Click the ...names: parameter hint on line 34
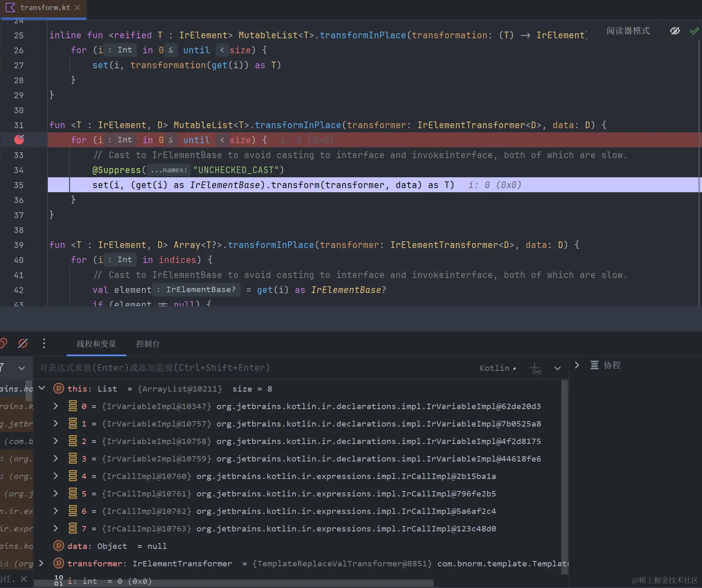 tap(169, 170)
